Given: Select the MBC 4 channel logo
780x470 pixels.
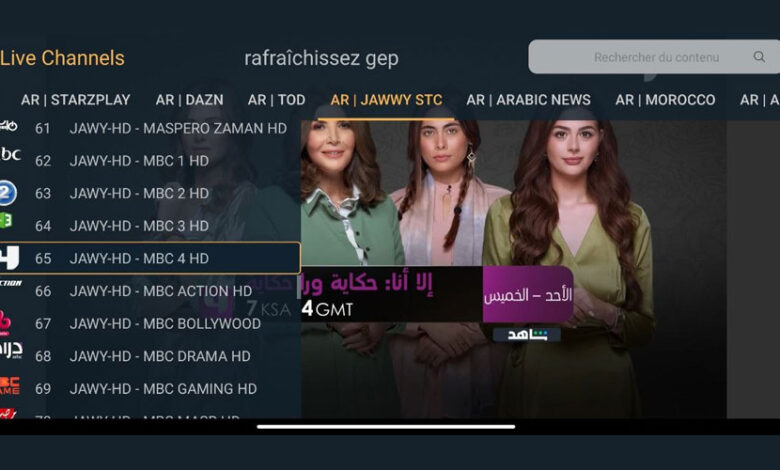Looking at the screenshot, I should click(x=9, y=258).
